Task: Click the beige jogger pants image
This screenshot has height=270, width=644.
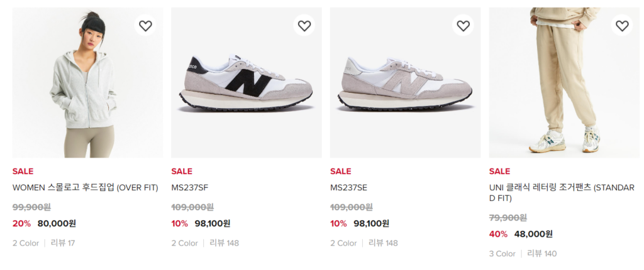Action: 564,83
